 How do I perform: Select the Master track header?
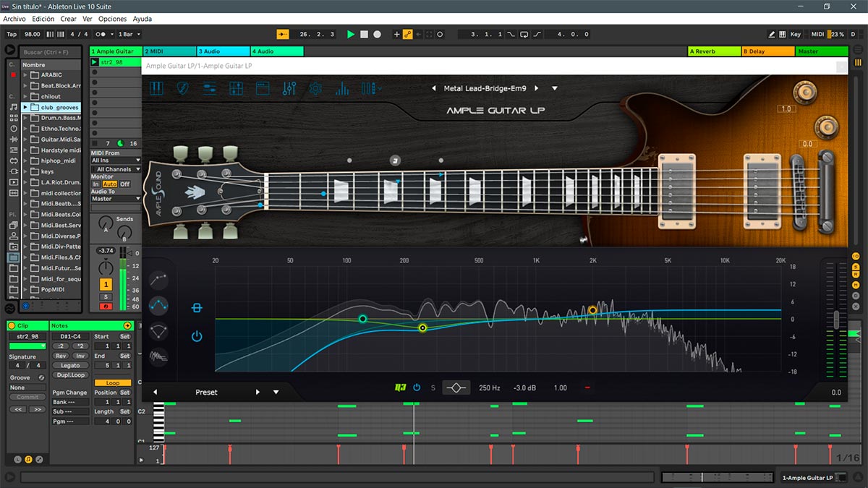(x=821, y=51)
